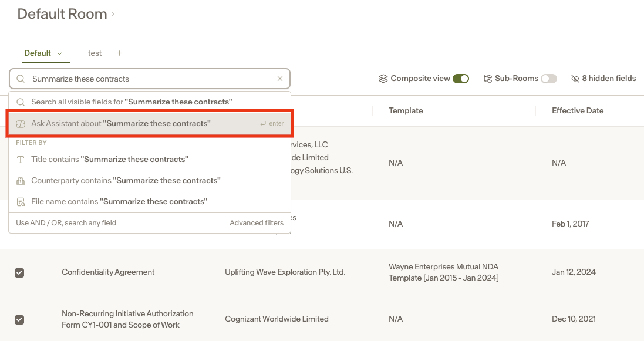This screenshot has height=341, width=644.
Task: Click the Jan 12, 2024 date cell
Action: point(574,272)
